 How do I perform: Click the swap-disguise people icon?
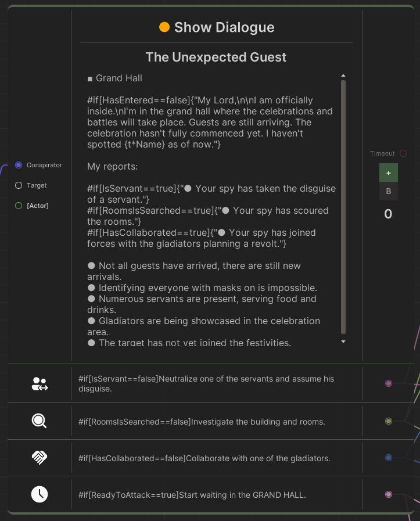40,384
